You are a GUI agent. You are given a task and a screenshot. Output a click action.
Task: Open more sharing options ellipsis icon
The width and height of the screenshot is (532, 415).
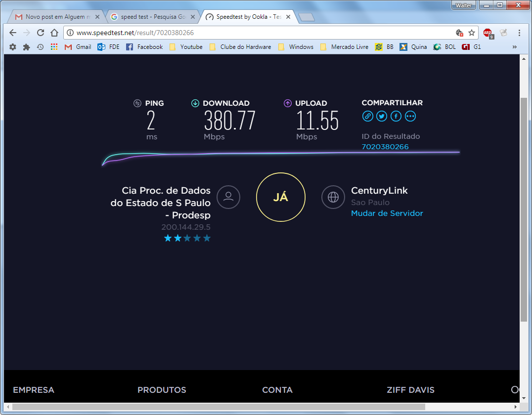tap(410, 116)
